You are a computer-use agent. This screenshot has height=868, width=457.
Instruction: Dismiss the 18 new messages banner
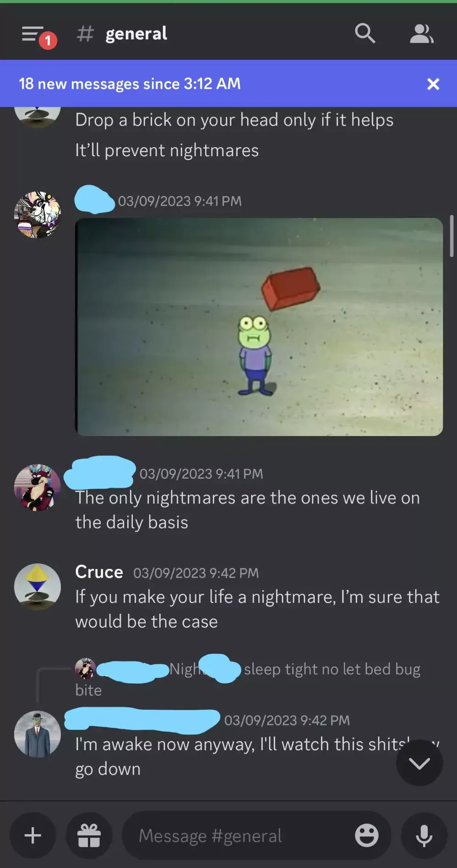[x=433, y=84]
